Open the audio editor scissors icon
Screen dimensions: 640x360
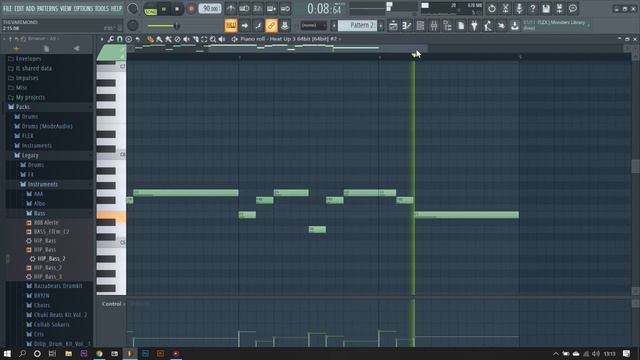coord(505,9)
